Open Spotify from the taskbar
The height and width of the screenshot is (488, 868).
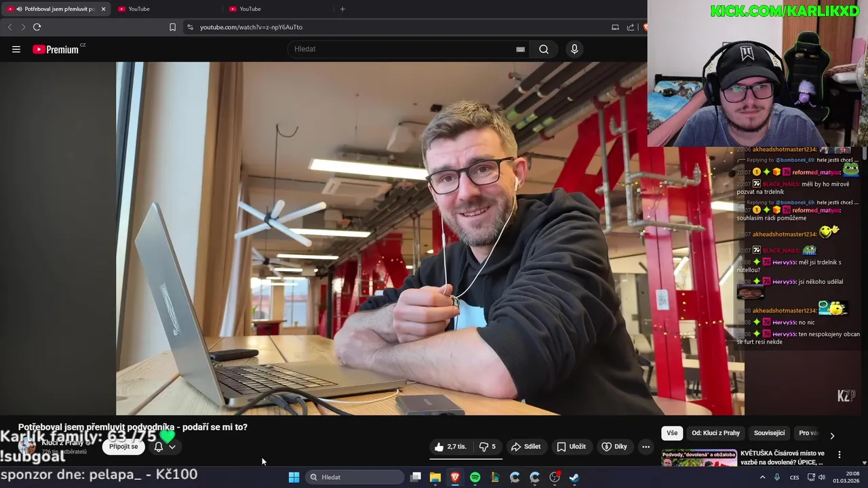click(x=475, y=477)
